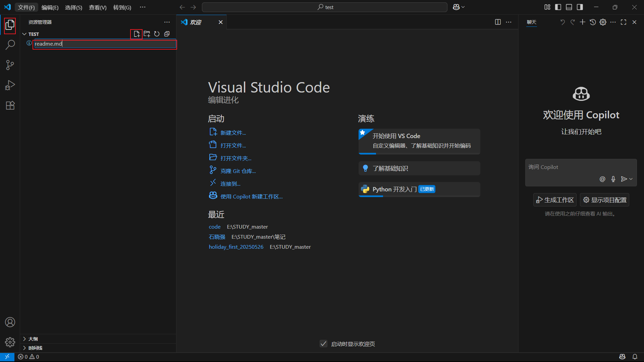Collapse all folders in explorer
This screenshot has height=362, width=644.
pos(167,34)
